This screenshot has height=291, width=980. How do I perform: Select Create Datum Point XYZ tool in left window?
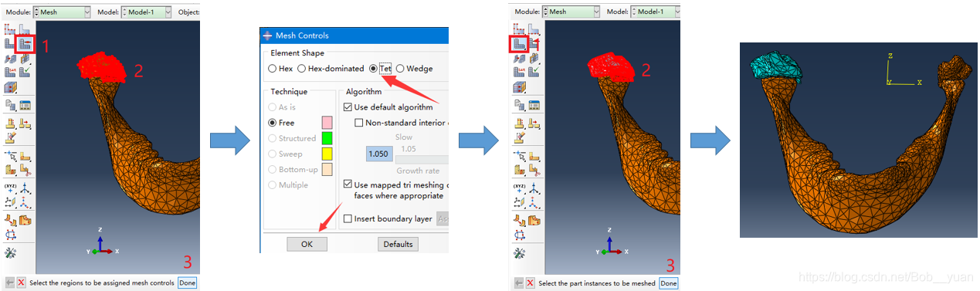(10, 188)
